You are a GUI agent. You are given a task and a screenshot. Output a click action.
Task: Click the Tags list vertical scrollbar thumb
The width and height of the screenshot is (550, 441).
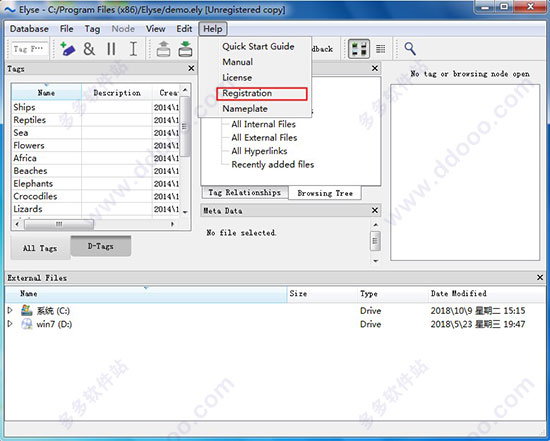[x=185, y=127]
